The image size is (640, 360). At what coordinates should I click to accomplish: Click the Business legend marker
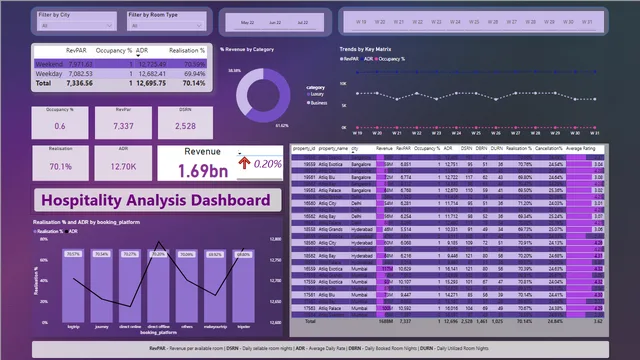point(309,103)
